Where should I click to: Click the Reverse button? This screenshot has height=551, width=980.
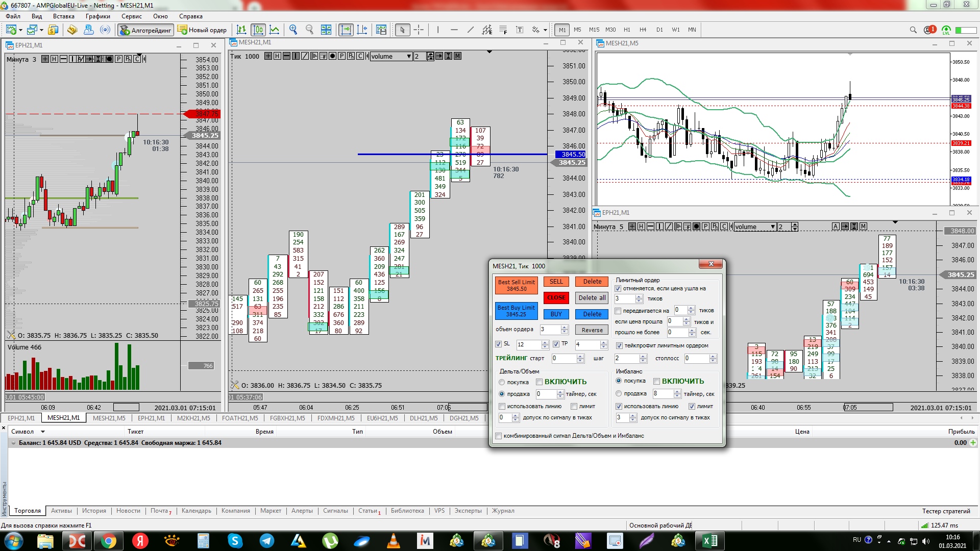pyautogui.click(x=592, y=330)
